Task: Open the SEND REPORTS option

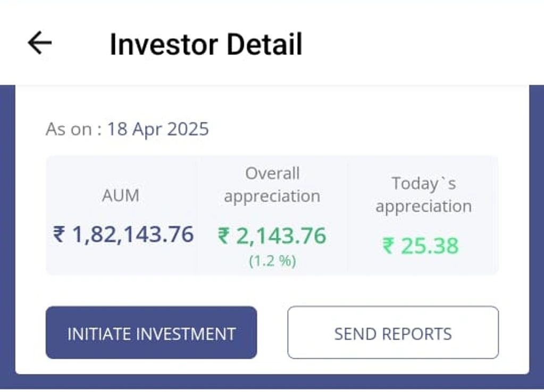Action: click(x=393, y=332)
